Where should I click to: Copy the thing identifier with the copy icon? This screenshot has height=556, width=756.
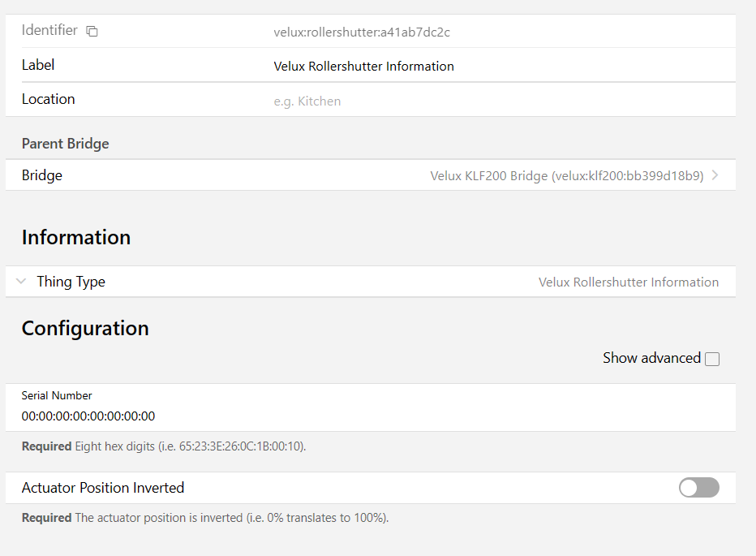pyautogui.click(x=92, y=32)
